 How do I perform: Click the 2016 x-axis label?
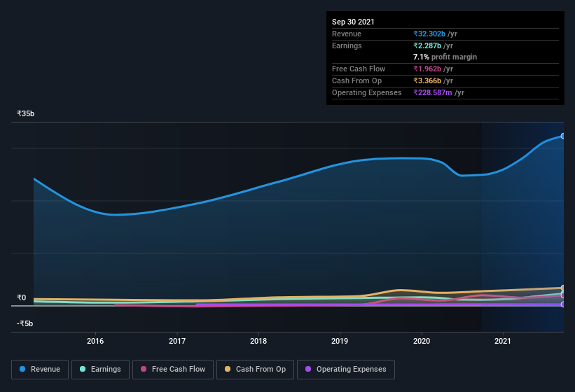pyautogui.click(x=95, y=341)
